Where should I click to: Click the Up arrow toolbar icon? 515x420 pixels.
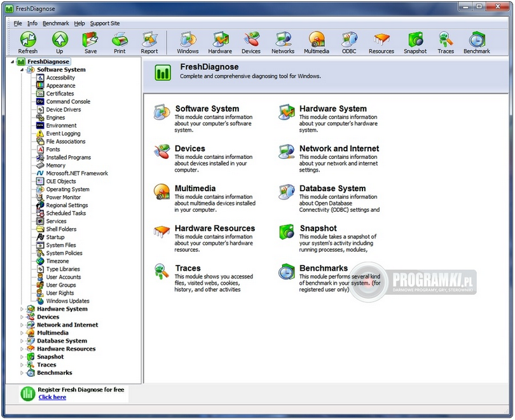pos(60,39)
